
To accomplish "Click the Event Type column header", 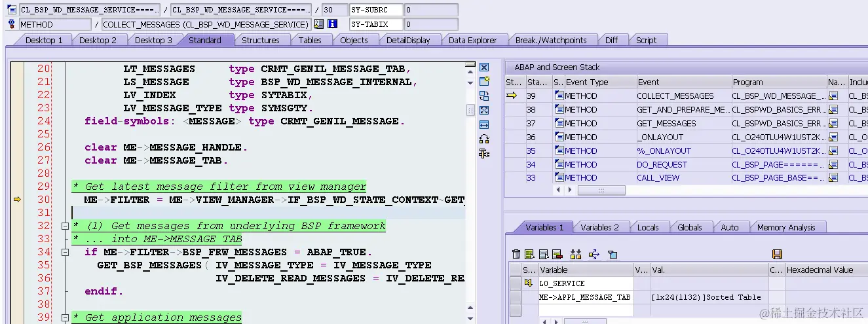I will (x=600, y=82).
